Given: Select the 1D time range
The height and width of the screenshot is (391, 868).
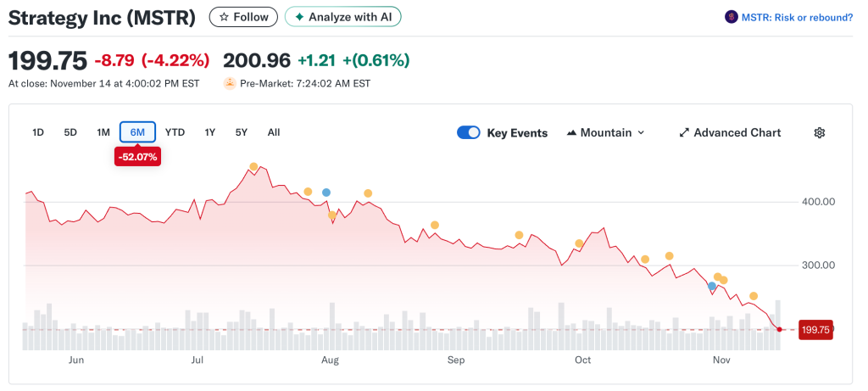Looking at the screenshot, I should 38,132.
